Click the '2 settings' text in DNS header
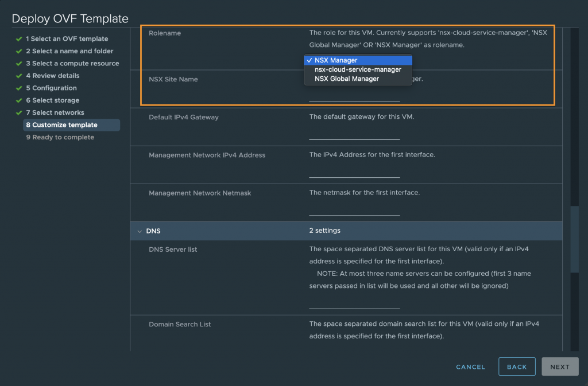This screenshot has height=386, width=588. coord(325,231)
